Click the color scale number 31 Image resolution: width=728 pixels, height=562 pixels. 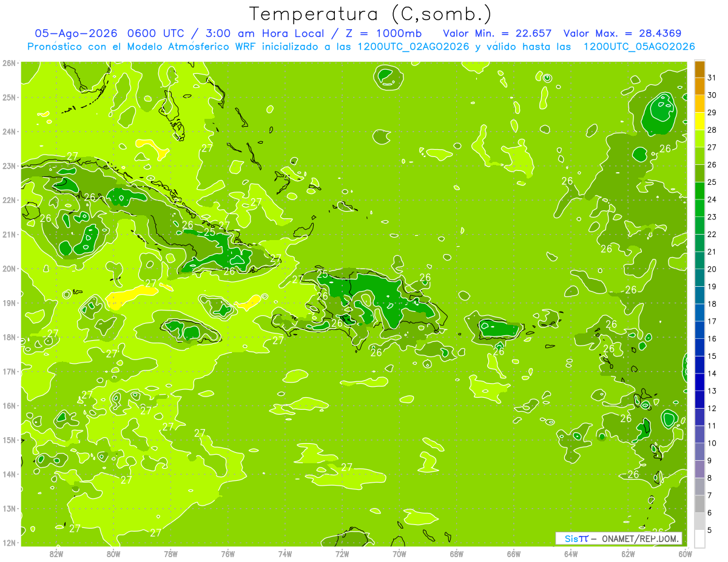tap(712, 78)
